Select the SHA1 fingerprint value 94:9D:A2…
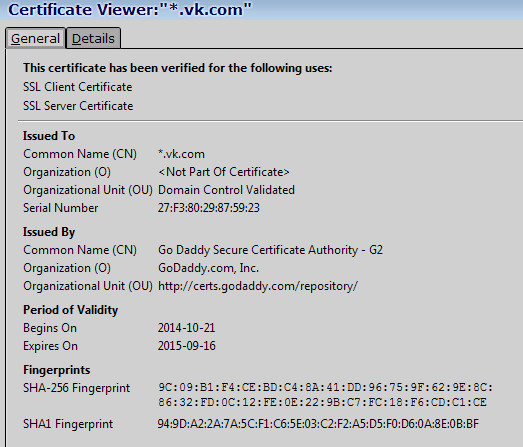The width and height of the screenshot is (523, 447). pos(318,424)
